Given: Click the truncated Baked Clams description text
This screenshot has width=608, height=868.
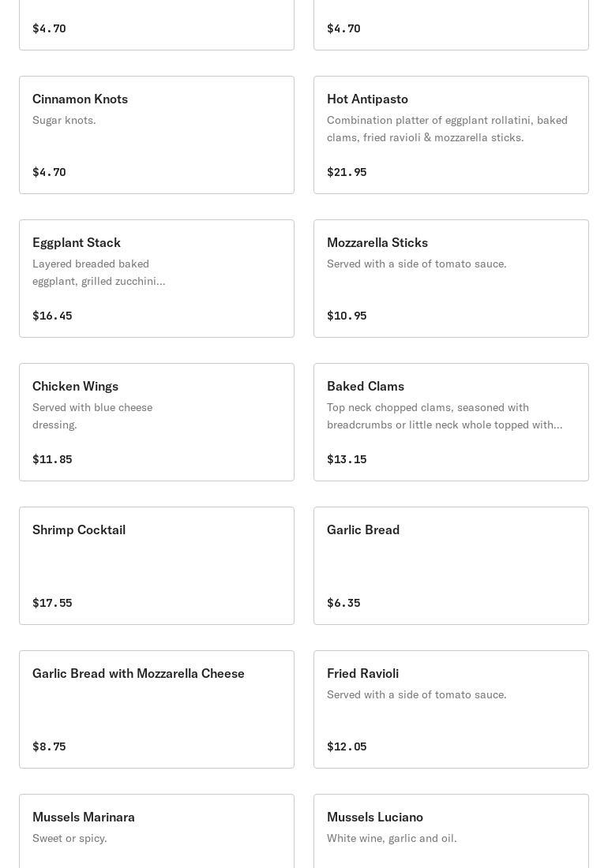Looking at the screenshot, I should coord(445,416).
